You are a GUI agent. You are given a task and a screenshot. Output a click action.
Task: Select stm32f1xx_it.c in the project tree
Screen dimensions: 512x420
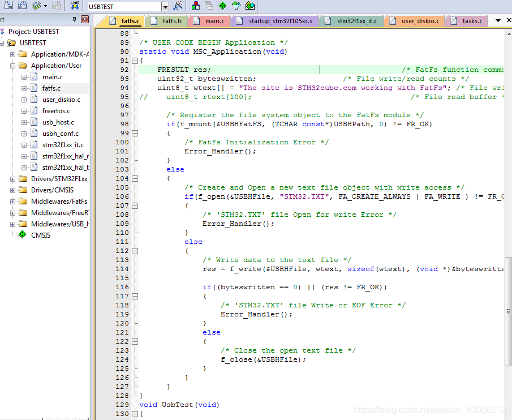(x=63, y=145)
